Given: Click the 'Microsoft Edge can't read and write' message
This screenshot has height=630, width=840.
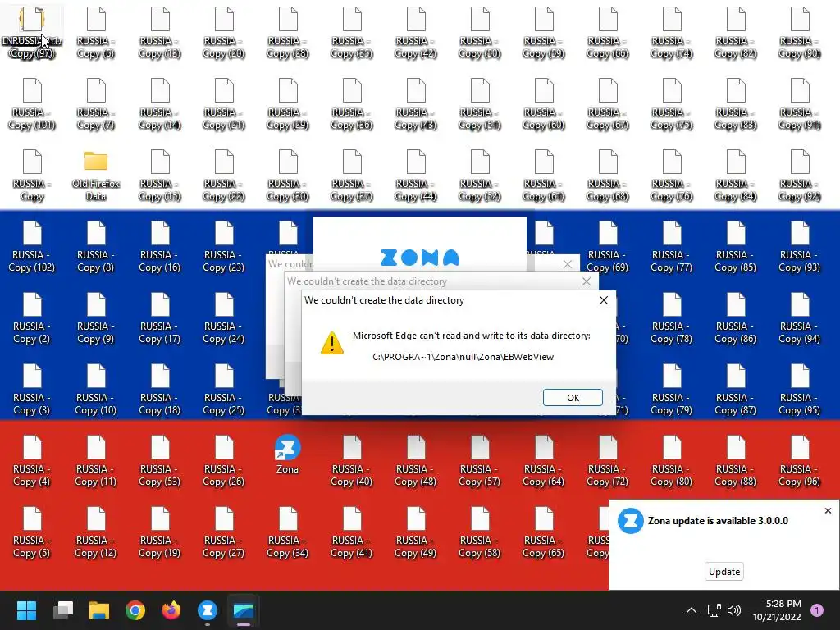Looking at the screenshot, I should pos(472,336).
